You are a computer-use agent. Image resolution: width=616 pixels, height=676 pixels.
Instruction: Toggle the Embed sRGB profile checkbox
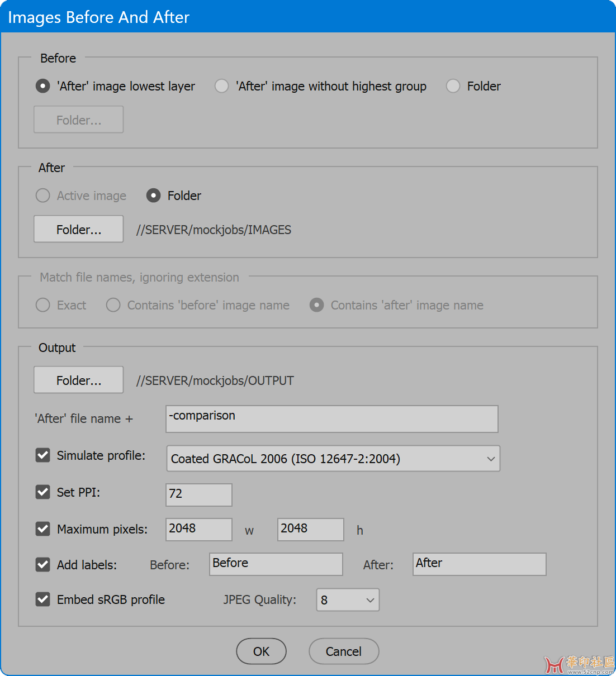pyautogui.click(x=43, y=599)
